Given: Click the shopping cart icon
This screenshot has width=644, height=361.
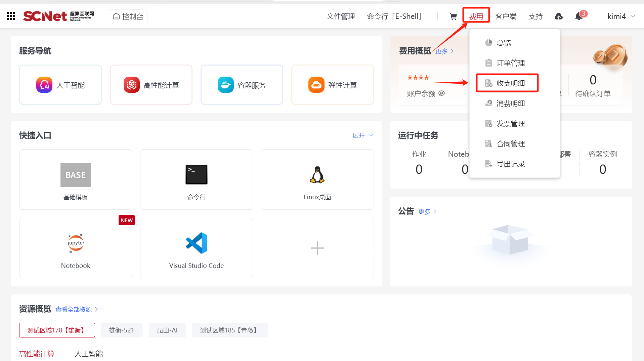Looking at the screenshot, I should [x=453, y=16].
